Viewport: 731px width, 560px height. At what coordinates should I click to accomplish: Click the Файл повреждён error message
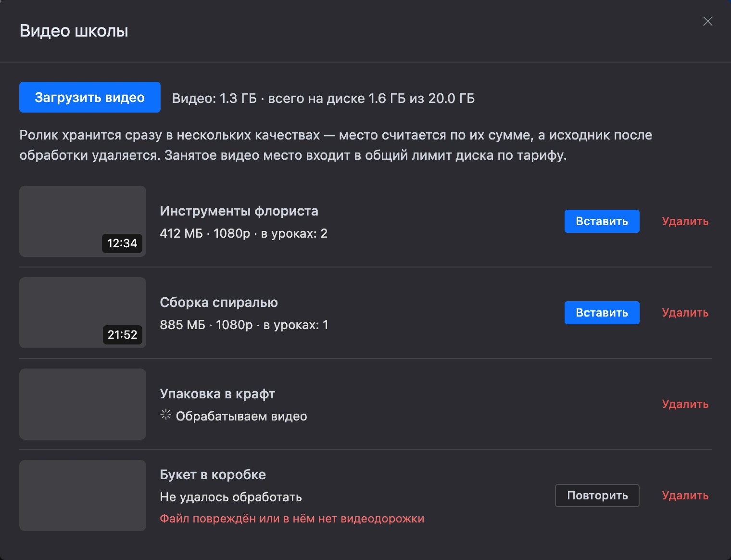pos(292,519)
